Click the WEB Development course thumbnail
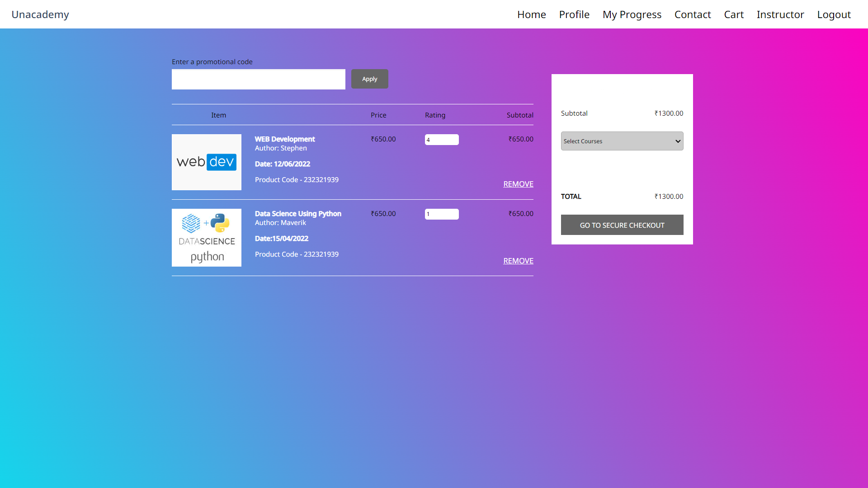Image resolution: width=868 pixels, height=488 pixels. pyautogui.click(x=206, y=162)
